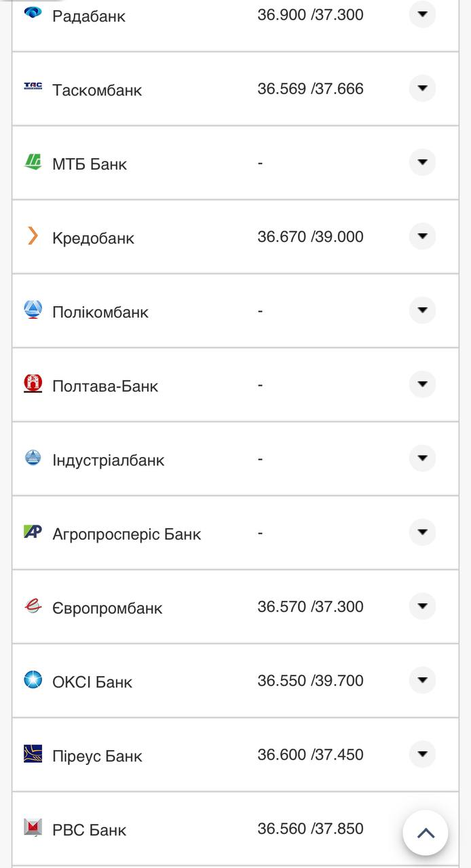Viewport: 471px width, 868px height.
Task: Open the Європромбанк name link
Action: 107,608
